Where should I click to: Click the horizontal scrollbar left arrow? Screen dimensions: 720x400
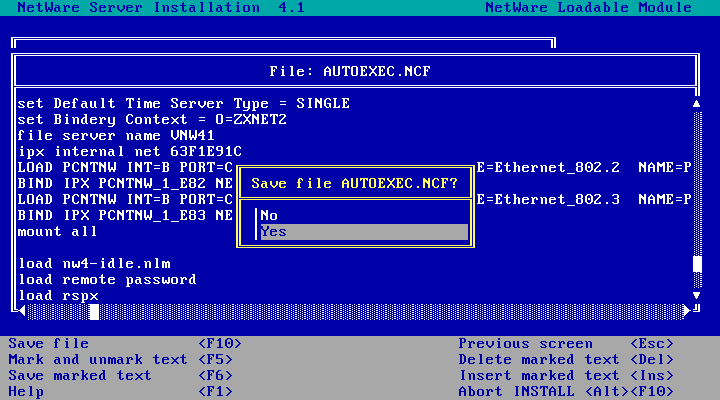22,311
